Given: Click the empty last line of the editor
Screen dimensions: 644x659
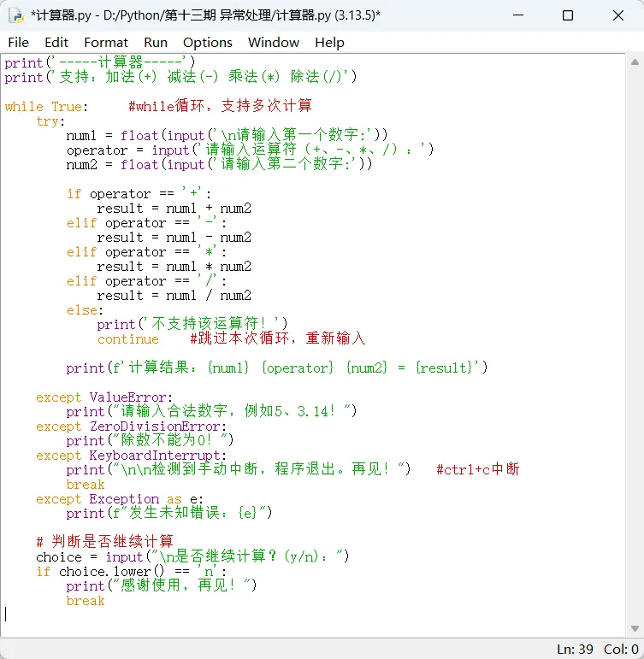Looking at the screenshot, I should pyautogui.click(x=312, y=615).
